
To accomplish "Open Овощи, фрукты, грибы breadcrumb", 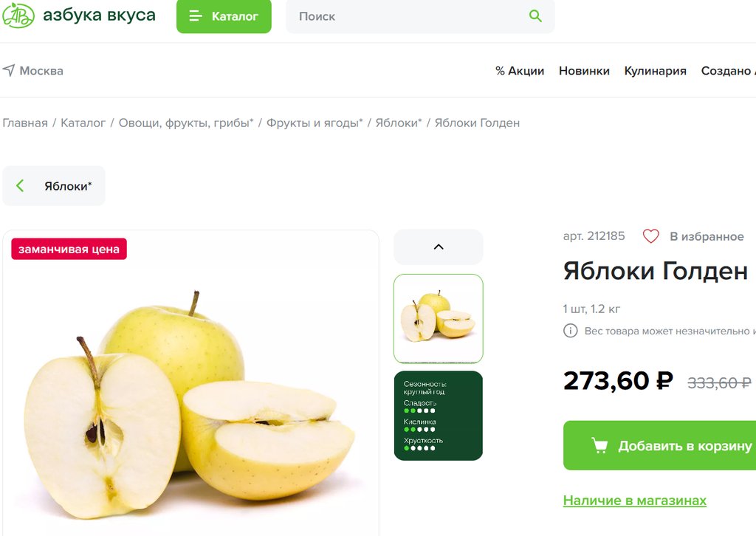I will coord(185,123).
